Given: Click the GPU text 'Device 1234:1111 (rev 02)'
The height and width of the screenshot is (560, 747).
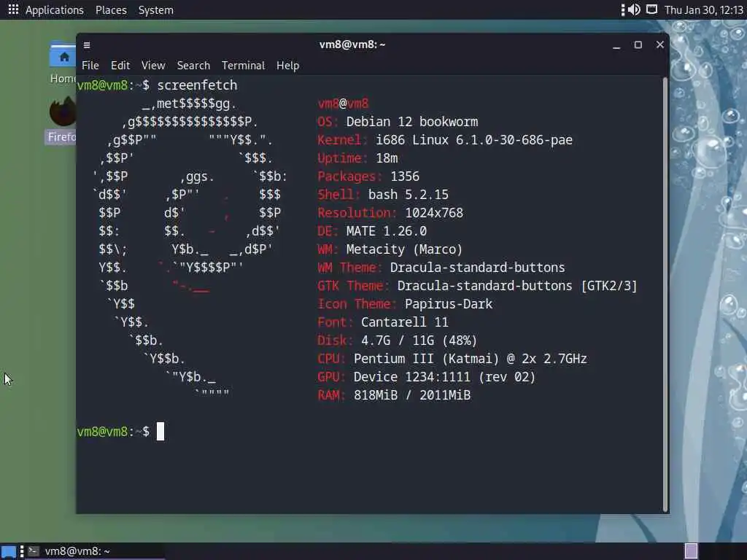Looking at the screenshot, I should coord(444,377).
